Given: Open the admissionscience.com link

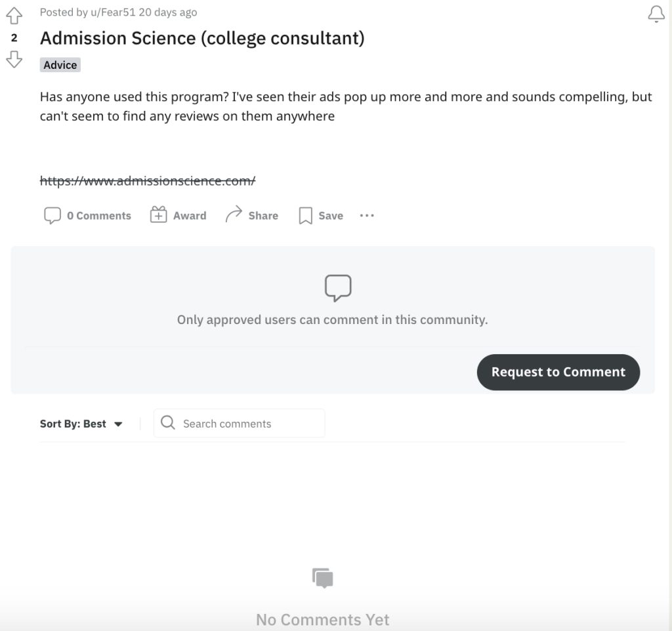Looking at the screenshot, I should [148, 181].
